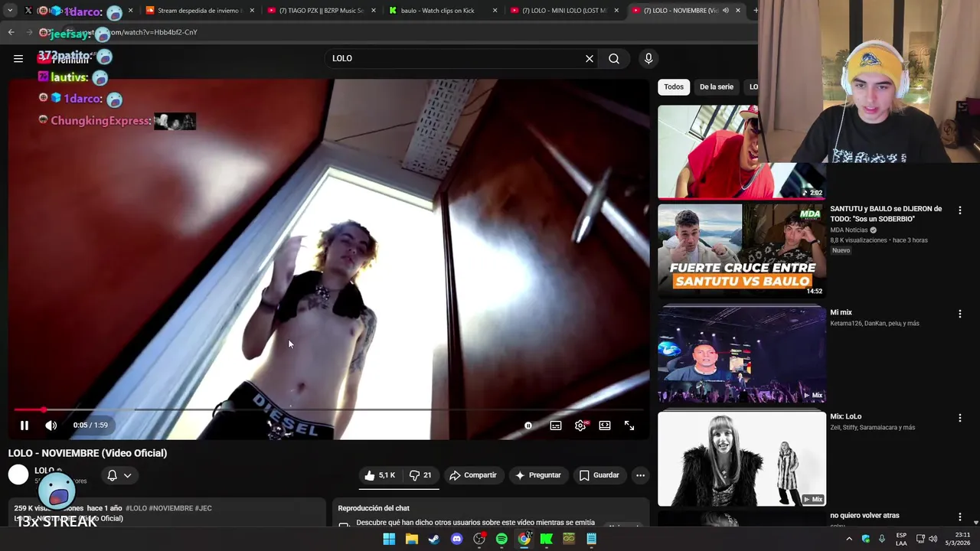
Task: Toggle the autoplay switch in player controls
Action: point(528,425)
